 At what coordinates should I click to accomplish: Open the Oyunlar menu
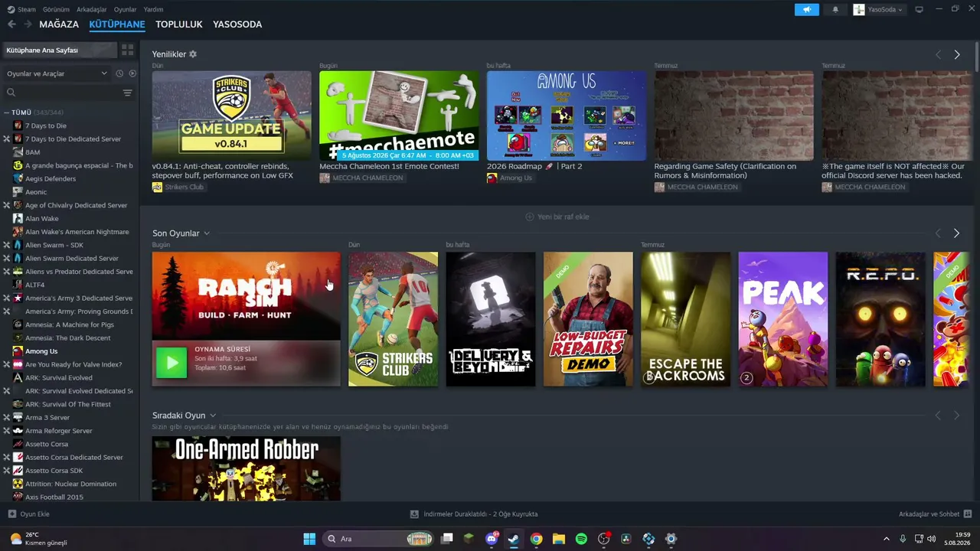125,9
